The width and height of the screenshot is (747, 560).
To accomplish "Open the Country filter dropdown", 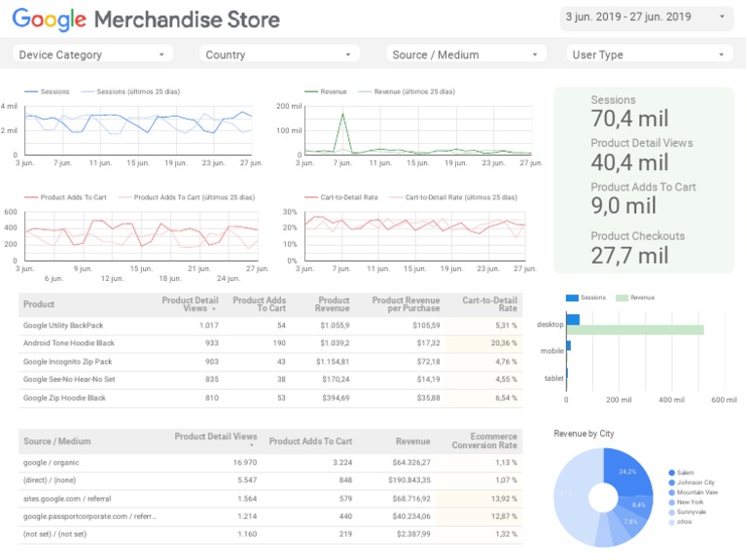I will click(280, 54).
